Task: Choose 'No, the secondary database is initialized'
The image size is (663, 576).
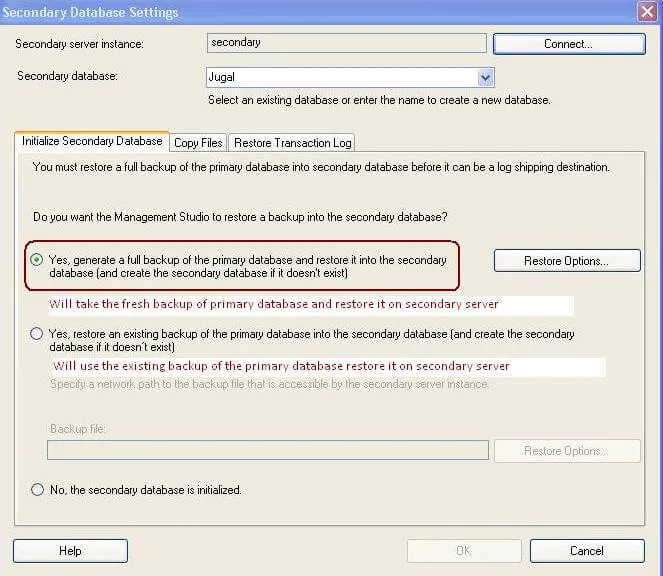Action: (x=37, y=489)
